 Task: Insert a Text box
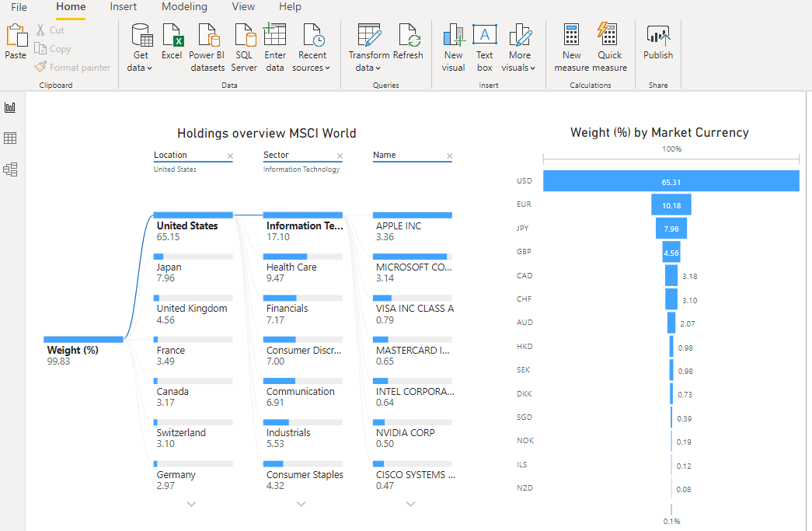[x=485, y=47]
